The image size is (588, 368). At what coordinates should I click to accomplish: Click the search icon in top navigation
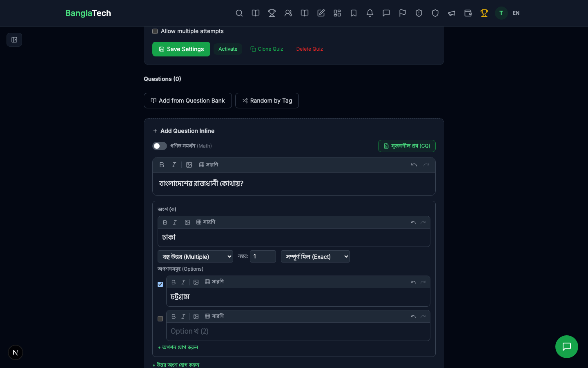239,13
